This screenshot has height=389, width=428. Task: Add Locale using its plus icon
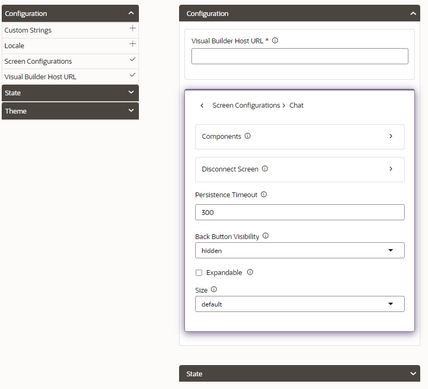(x=132, y=44)
